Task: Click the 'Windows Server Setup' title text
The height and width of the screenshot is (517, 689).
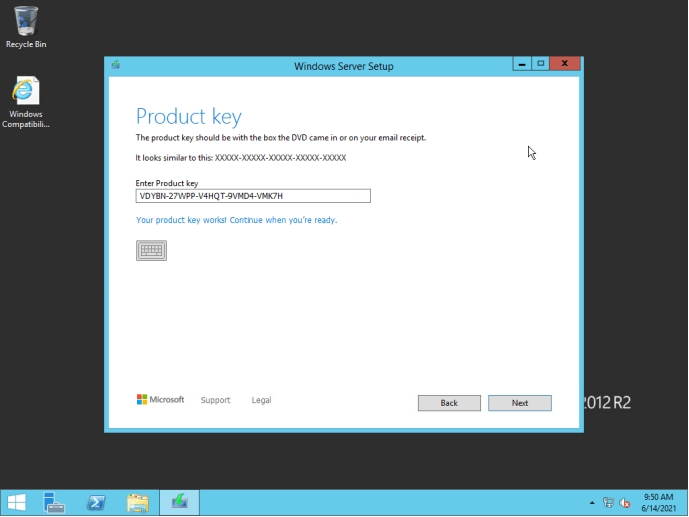Action: coord(344,66)
